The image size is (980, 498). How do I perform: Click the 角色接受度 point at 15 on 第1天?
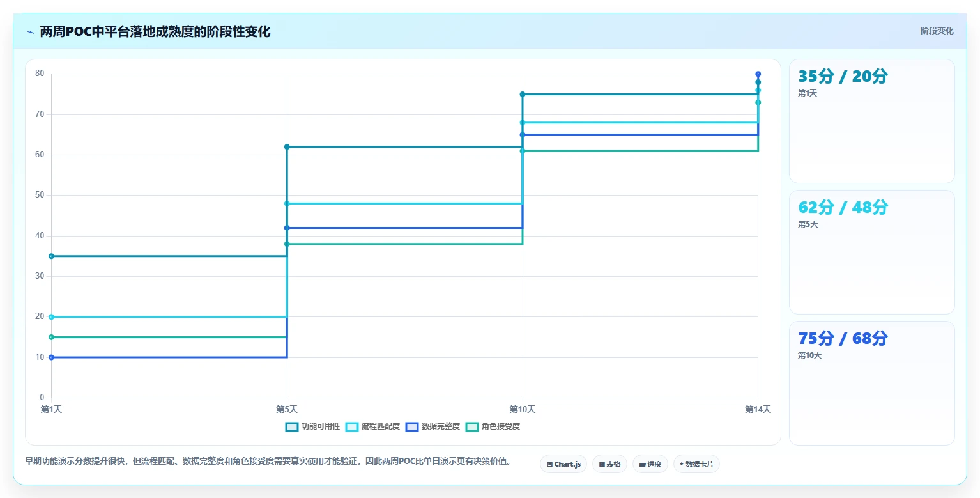click(x=51, y=337)
